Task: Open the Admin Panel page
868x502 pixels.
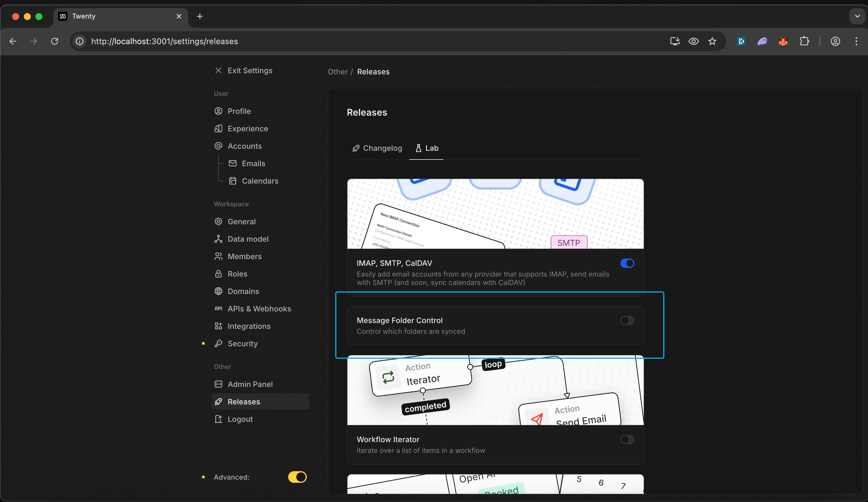Action: (x=250, y=384)
